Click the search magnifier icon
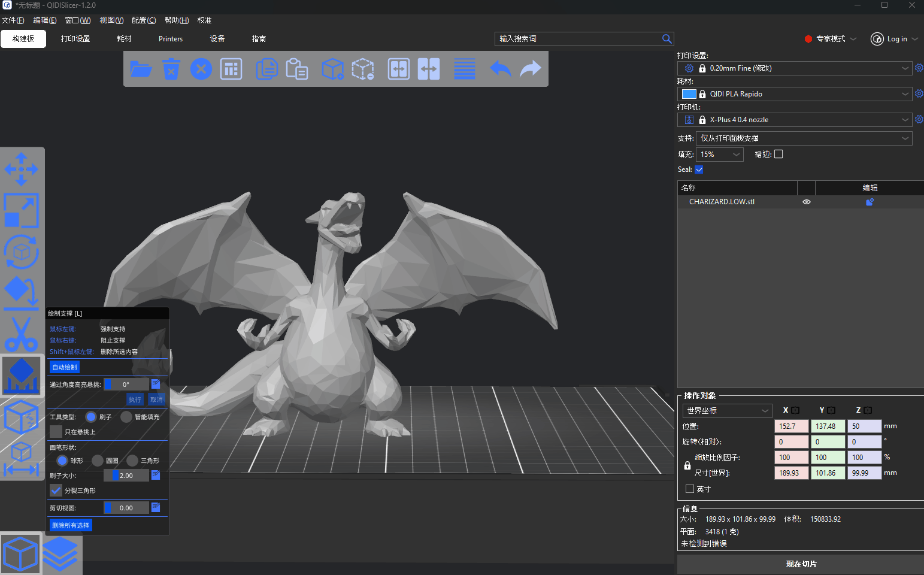Screen dimensions: 924x575 click(667, 38)
